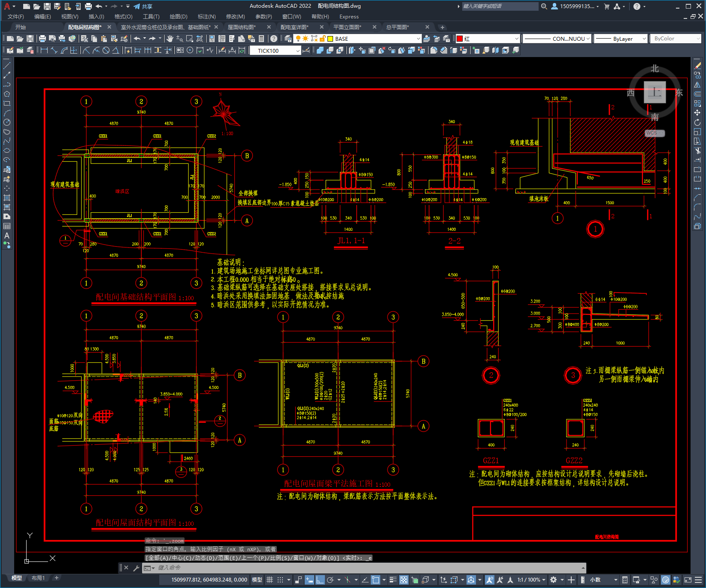706x588 pixels.
Task: Open the red color swatch selector
Action: click(488, 39)
